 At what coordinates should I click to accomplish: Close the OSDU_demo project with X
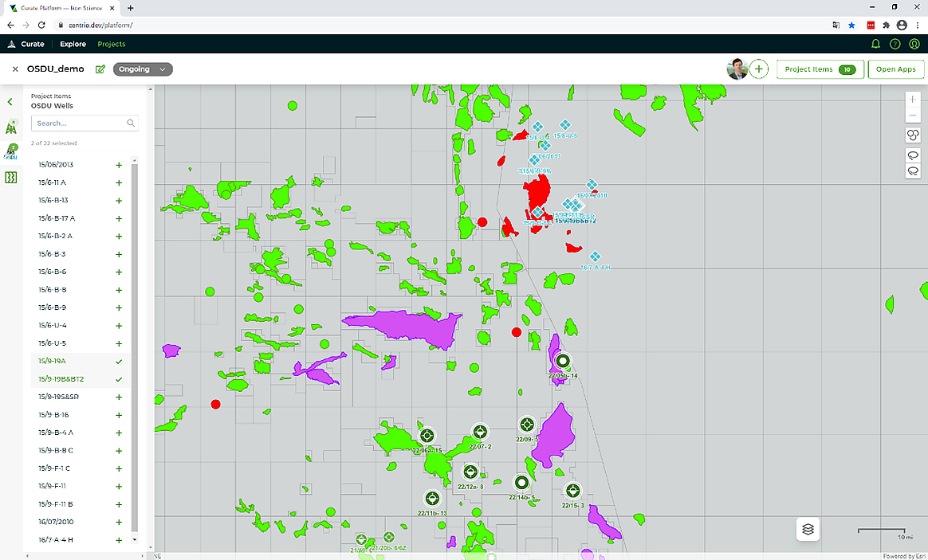15,69
